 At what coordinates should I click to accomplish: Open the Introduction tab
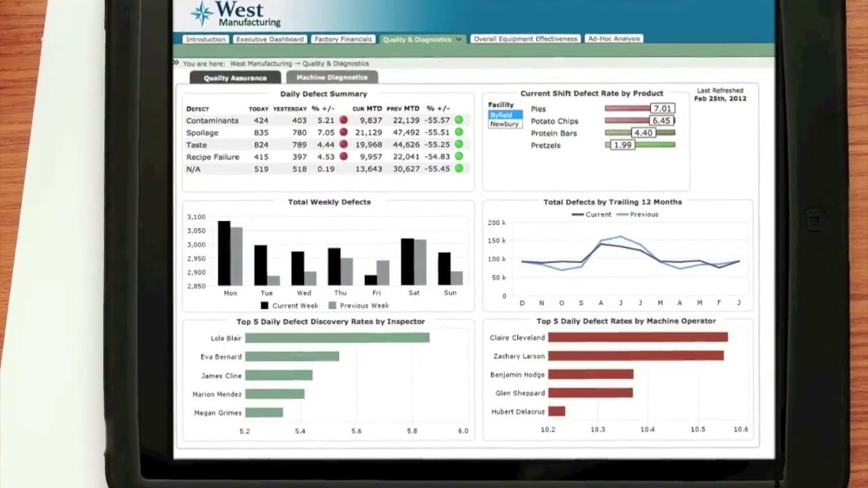[x=205, y=39]
